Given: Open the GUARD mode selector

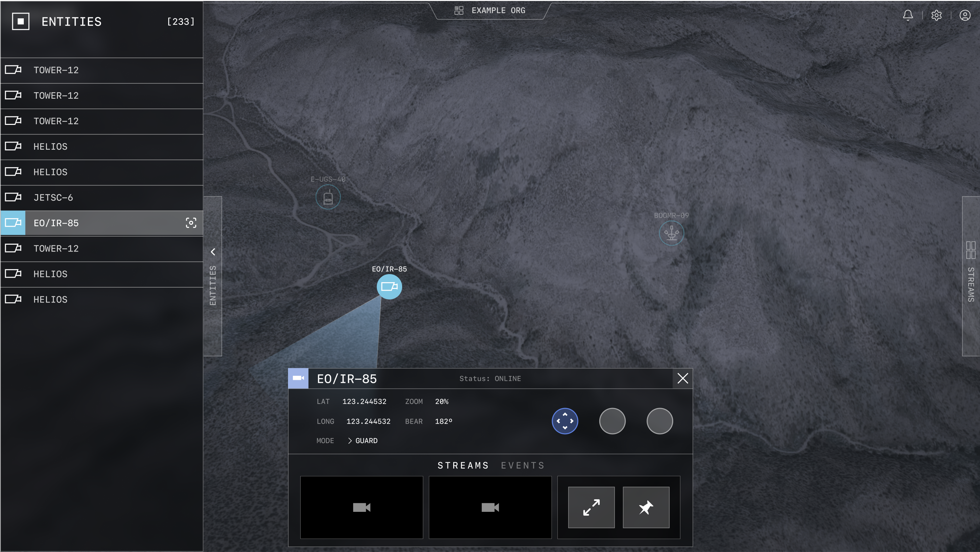Looking at the screenshot, I should coord(363,441).
